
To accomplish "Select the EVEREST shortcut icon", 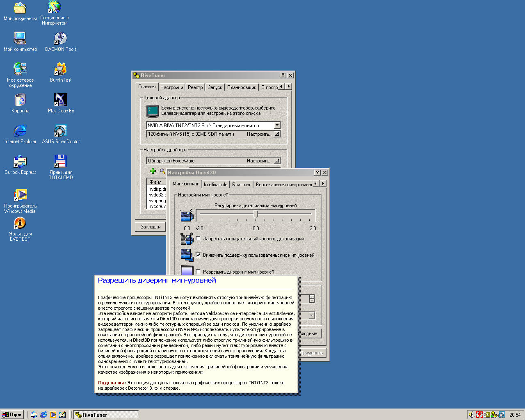I will (20, 223).
